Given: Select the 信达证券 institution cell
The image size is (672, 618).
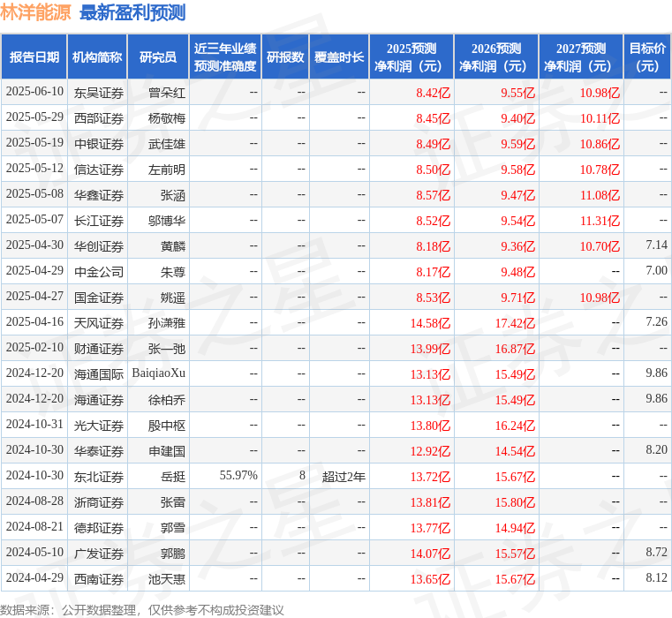Looking at the screenshot, I should tap(99, 170).
